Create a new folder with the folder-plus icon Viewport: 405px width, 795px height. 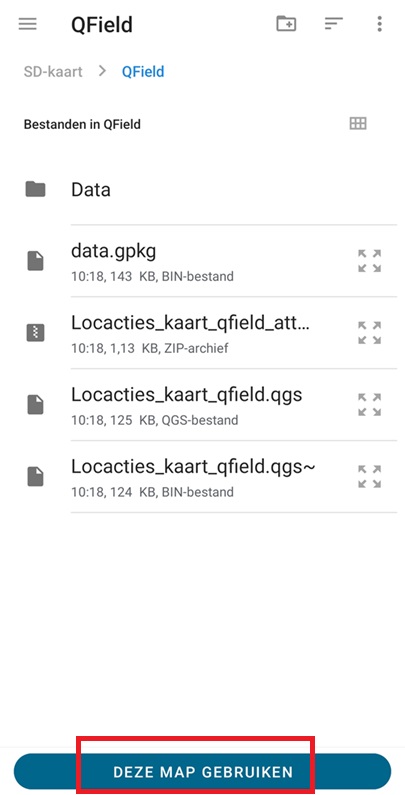click(x=286, y=23)
